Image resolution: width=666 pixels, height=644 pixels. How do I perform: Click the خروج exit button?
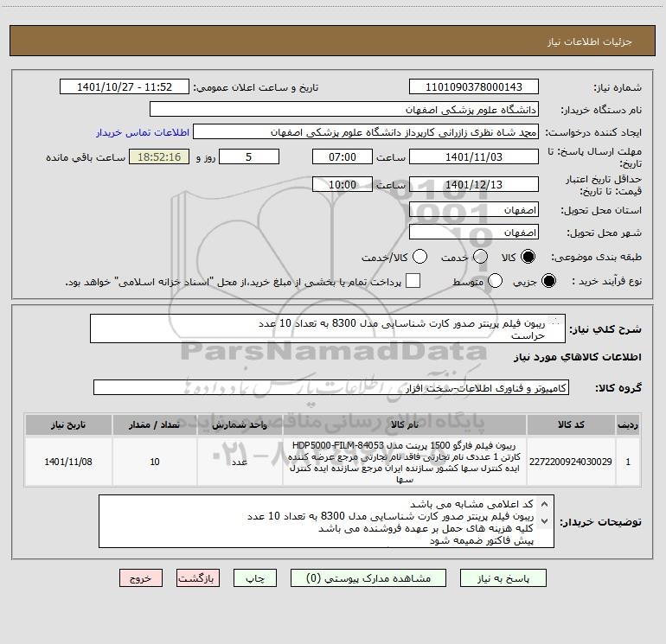coord(141,578)
